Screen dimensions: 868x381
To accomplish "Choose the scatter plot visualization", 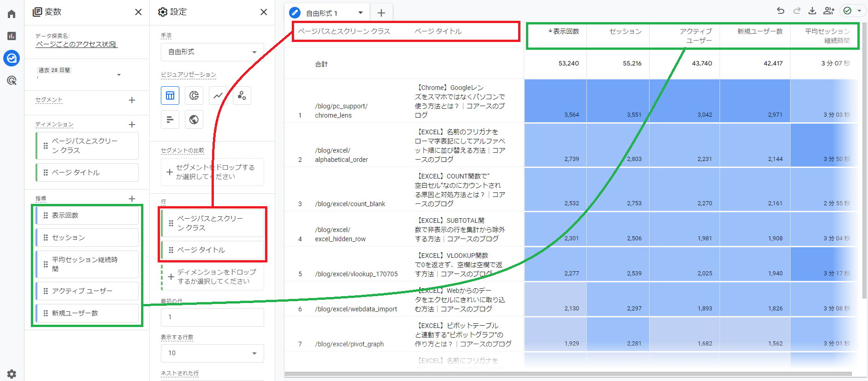I will click(242, 95).
